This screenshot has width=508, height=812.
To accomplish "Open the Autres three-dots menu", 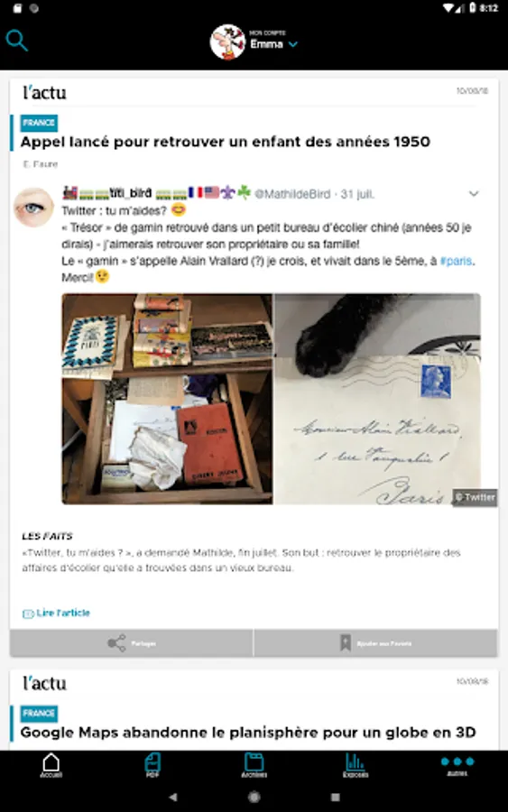I will pos(457,765).
